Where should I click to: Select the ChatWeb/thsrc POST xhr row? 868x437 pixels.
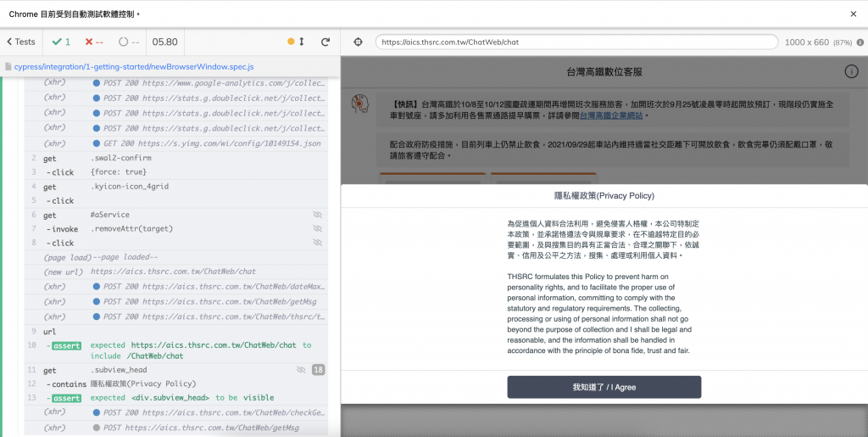(x=176, y=317)
